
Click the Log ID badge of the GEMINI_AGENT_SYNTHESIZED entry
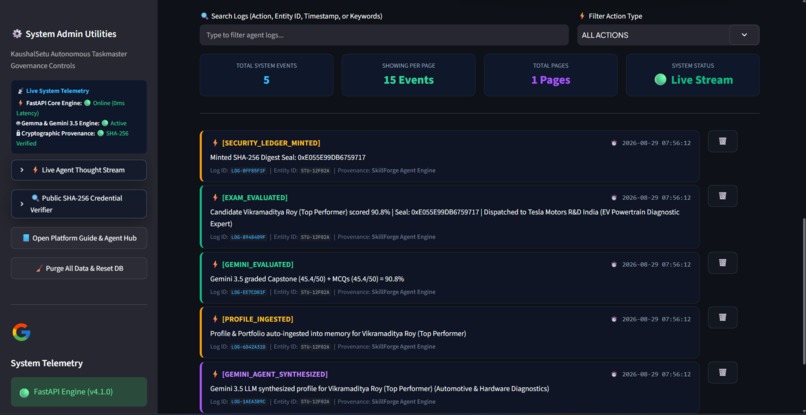click(x=248, y=402)
